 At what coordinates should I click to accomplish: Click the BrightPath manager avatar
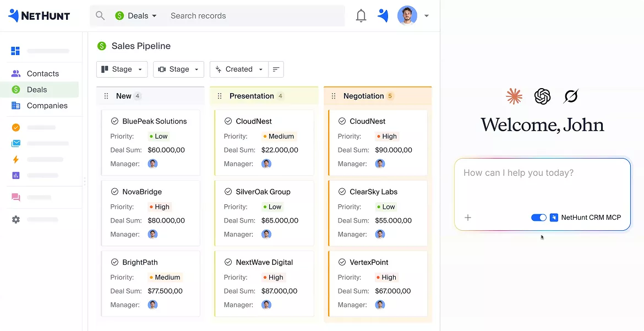(153, 305)
